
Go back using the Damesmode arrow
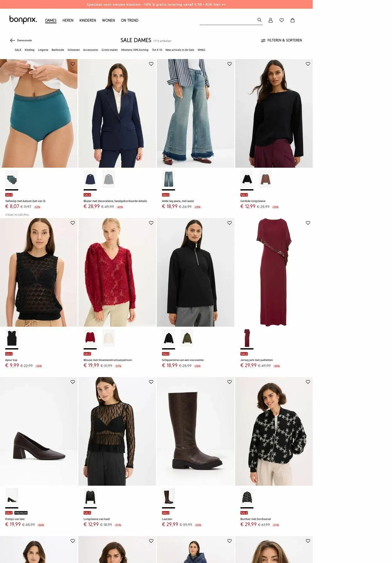click(13, 40)
